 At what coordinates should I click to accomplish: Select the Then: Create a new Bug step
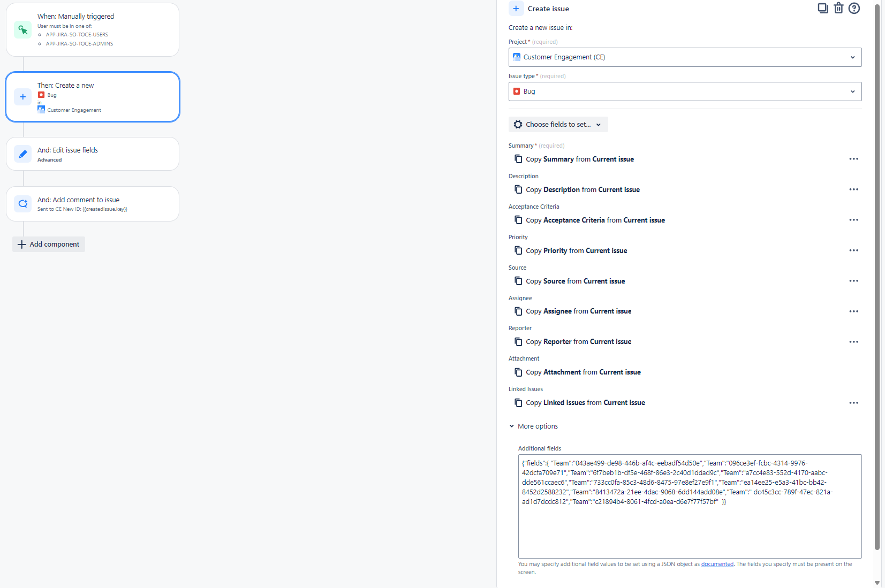click(x=93, y=97)
